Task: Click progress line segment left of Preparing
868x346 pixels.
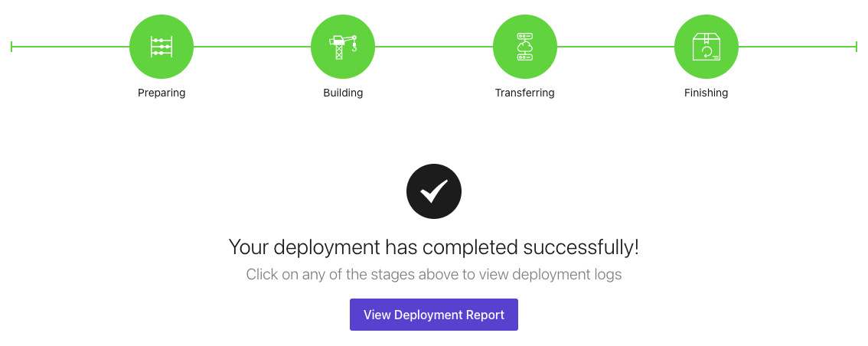Action: point(70,47)
